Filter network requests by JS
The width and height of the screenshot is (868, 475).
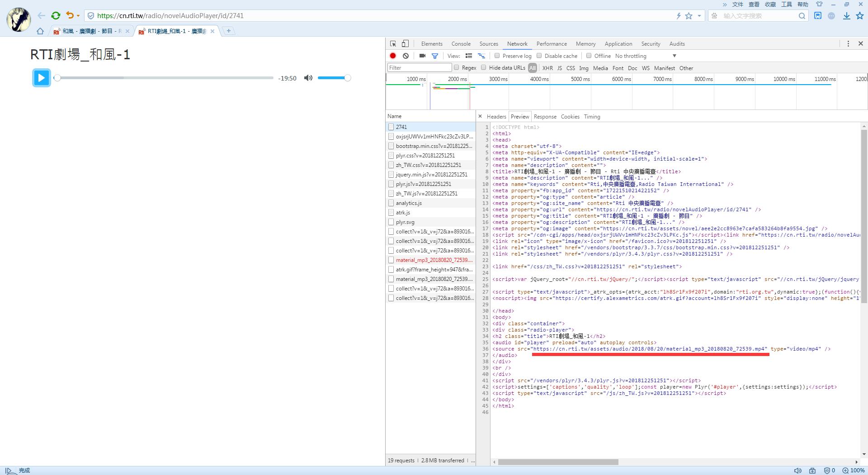click(560, 68)
